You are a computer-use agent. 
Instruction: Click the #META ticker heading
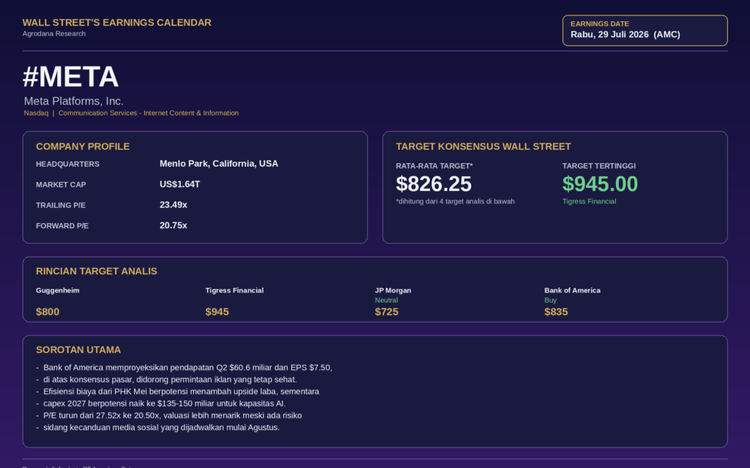(x=70, y=77)
